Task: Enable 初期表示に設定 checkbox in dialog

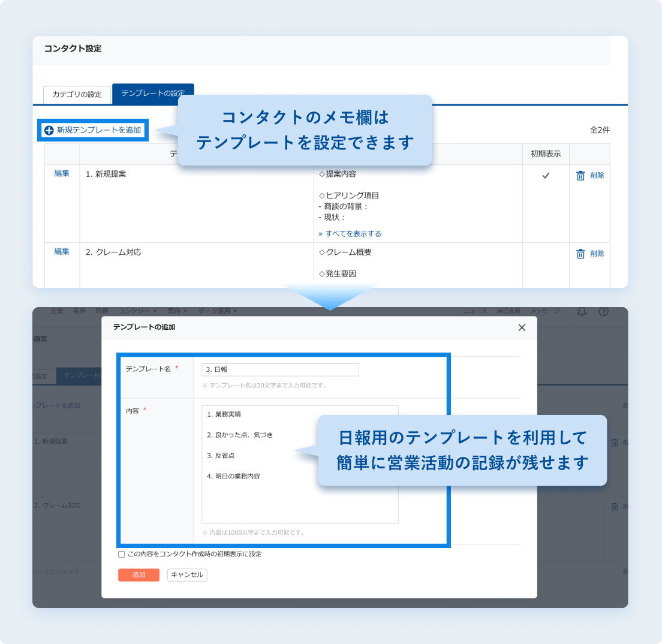Action: [122, 555]
